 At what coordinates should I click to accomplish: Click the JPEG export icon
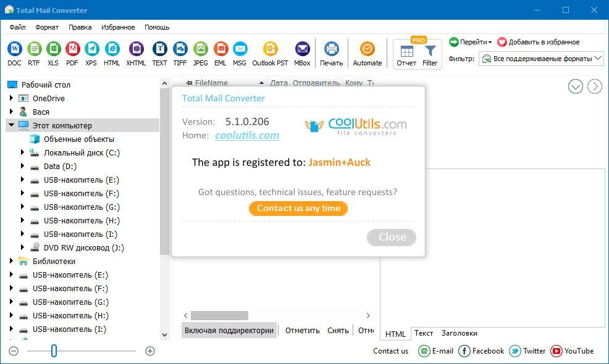click(x=200, y=49)
